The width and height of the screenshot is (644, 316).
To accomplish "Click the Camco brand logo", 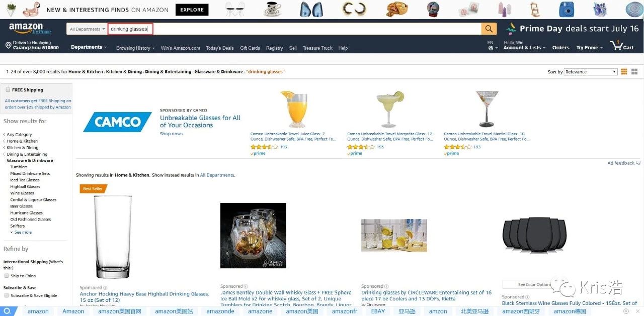I will (x=117, y=122).
